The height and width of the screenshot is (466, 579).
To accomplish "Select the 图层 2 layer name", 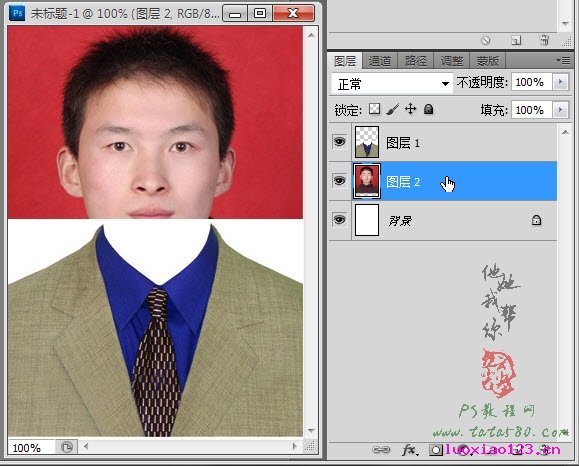I will pos(403,182).
